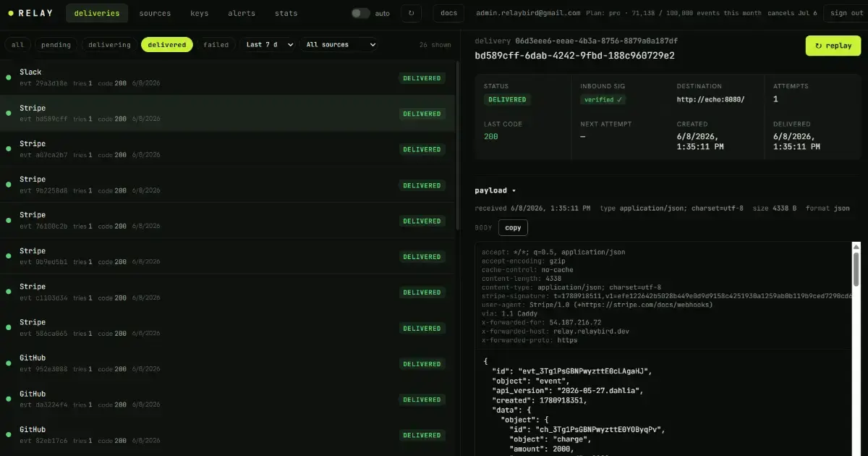Click the stripe-signature header line
Screen dimensions: 868x456
tap(667, 295)
